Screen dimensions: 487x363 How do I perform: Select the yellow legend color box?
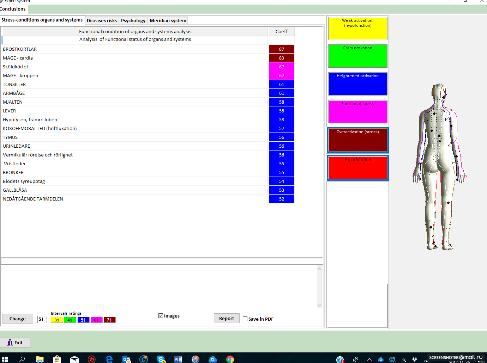click(358, 28)
